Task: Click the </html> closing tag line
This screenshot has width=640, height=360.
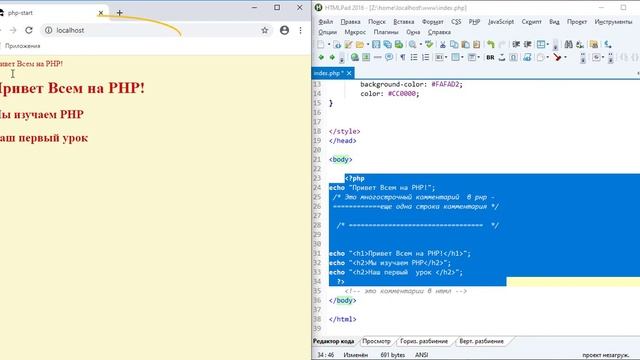Action: pyautogui.click(x=342, y=319)
